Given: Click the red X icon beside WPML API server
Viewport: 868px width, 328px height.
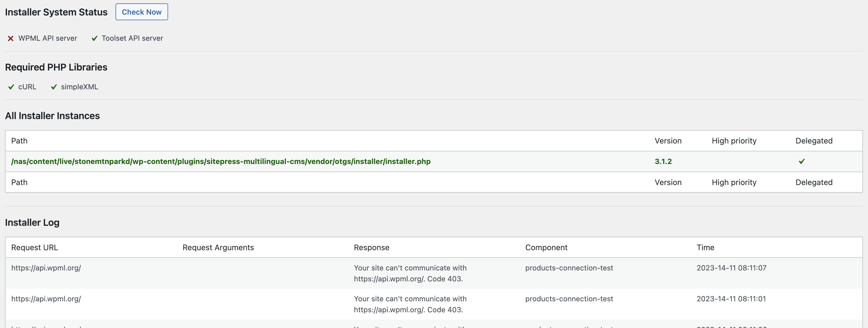Looking at the screenshot, I should 11,38.
